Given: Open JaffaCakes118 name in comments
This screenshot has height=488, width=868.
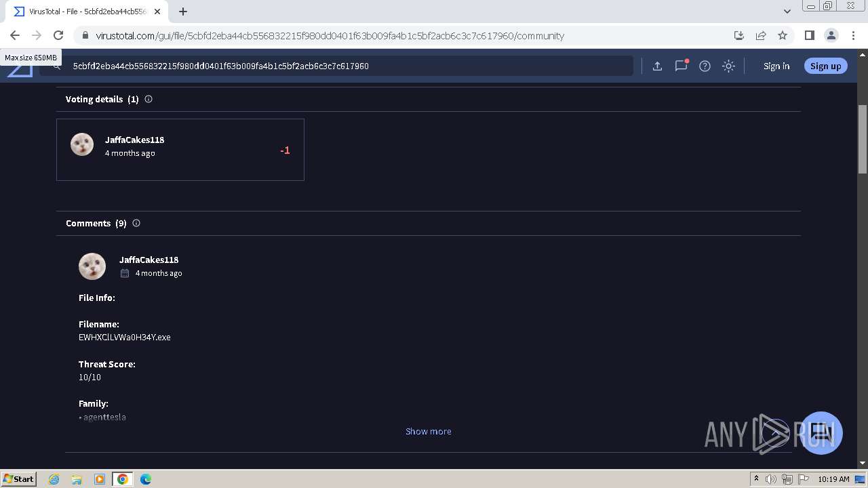Looking at the screenshot, I should pyautogui.click(x=149, y=260).
